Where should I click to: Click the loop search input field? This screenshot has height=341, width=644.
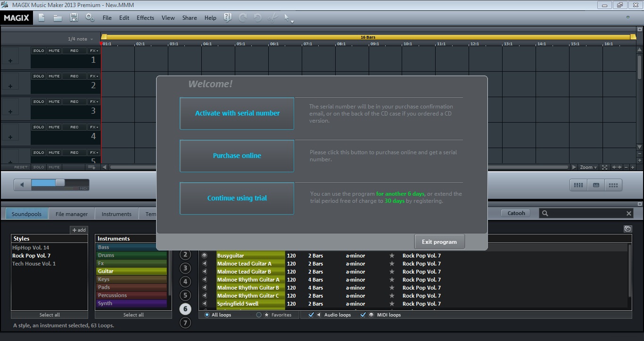point(586,213)
